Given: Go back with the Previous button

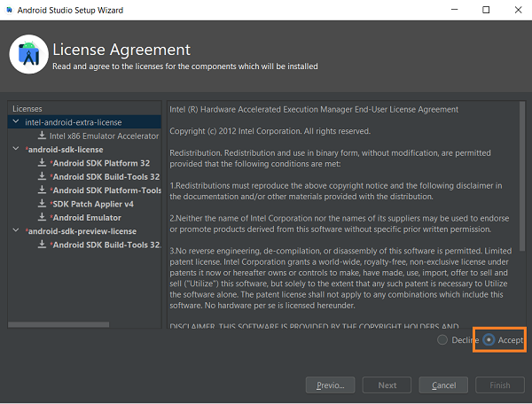Looking at the screenshot, I should tap(330, 385).
